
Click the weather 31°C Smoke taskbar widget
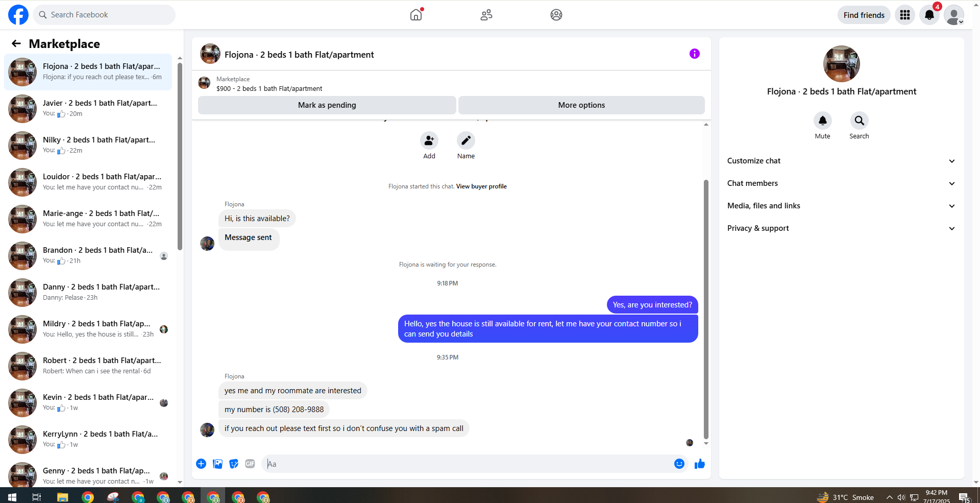846,497
